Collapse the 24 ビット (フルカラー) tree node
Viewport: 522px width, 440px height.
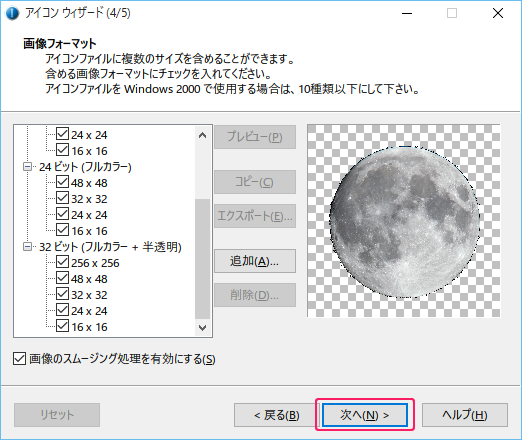(27, 166)
